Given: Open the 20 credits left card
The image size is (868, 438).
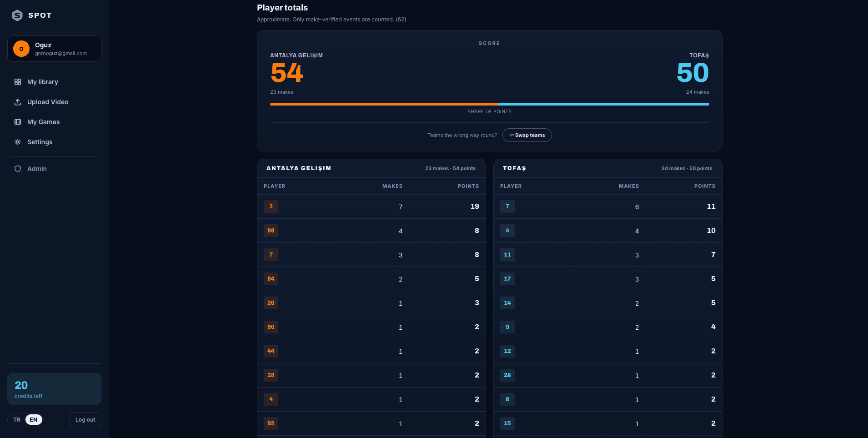Looking at the screenshot, I should coord(54,389).
